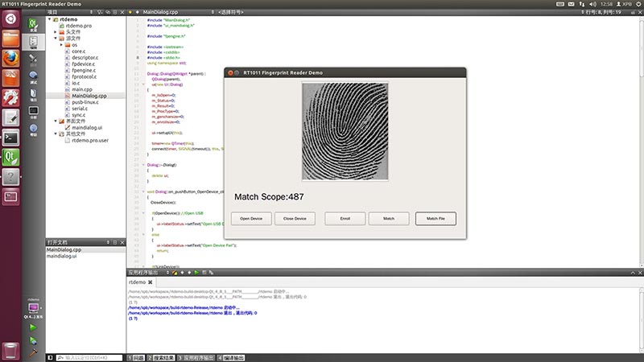This screenshot has width=644, height=362.
Task: Select maindialog.ui in open documents list
Action: [62, 256]
